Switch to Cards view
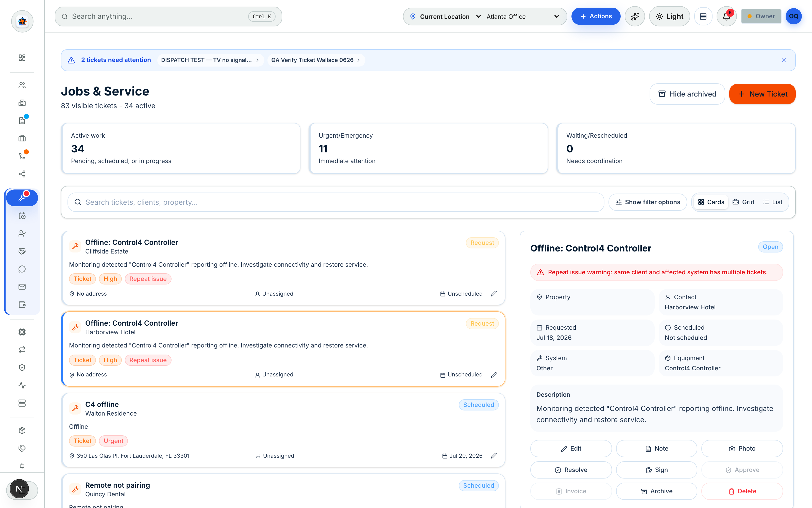This screenshot has height=508, width=812. pos(711,202)
